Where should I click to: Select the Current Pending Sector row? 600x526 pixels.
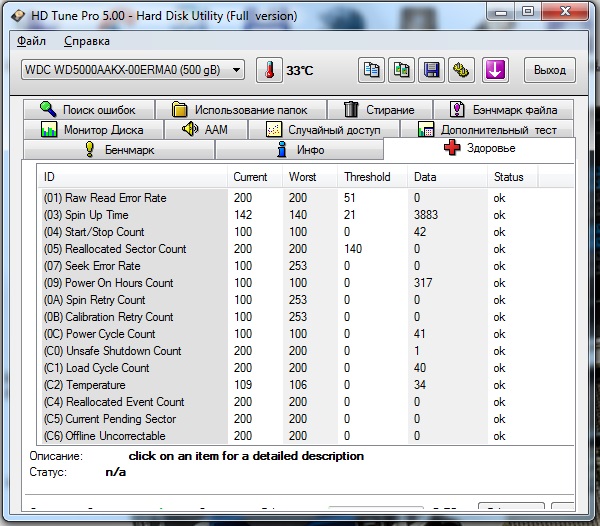(x=305, y=419)
